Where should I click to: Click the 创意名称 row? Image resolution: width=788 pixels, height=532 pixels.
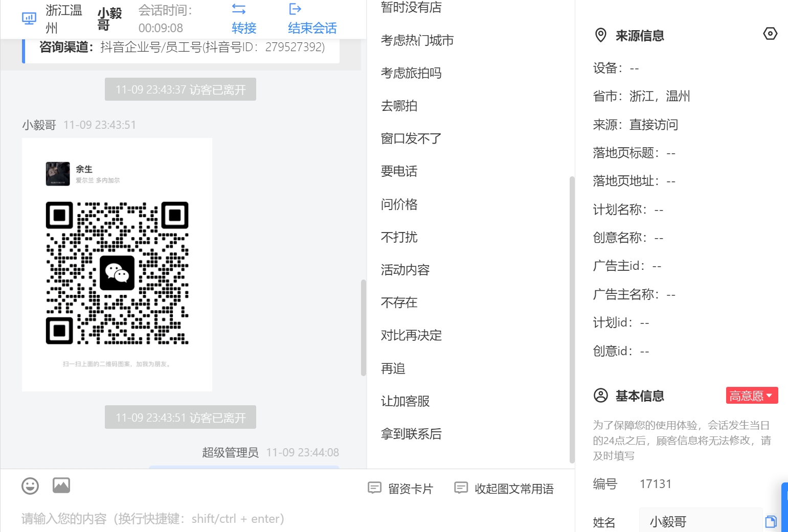(628, 238)
